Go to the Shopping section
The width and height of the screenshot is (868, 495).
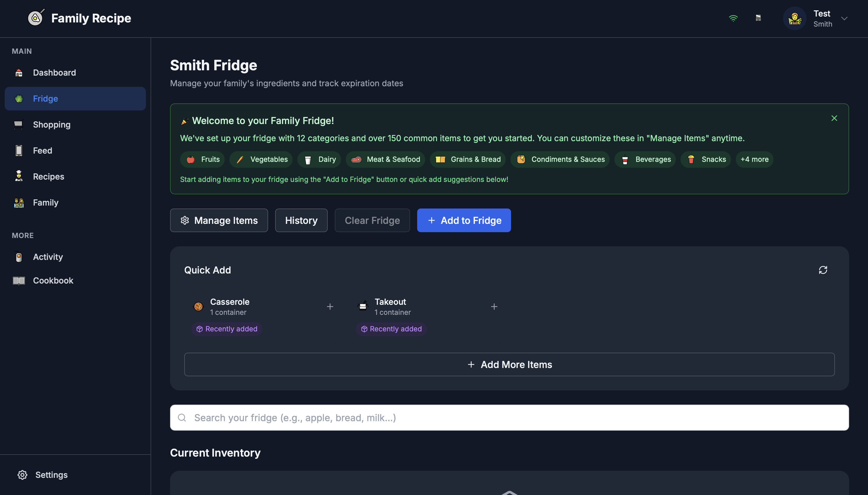point(52,124)
